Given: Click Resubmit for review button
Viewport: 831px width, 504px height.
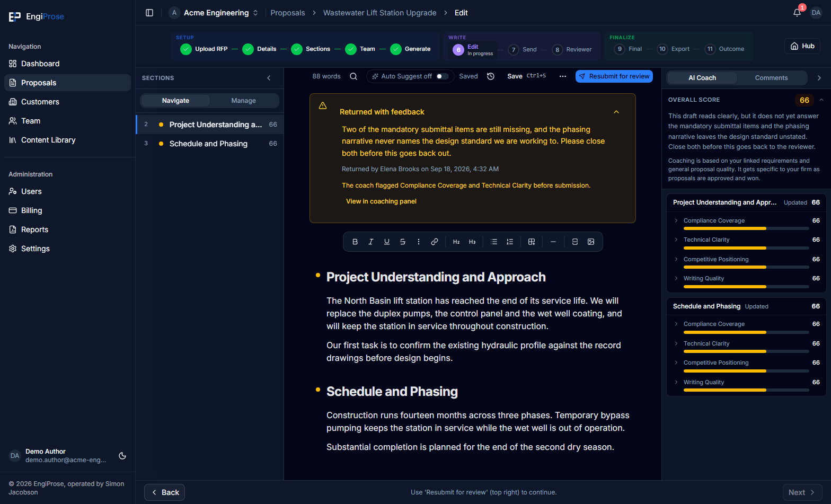Looking at the screenshot, I should coord(614,76).
